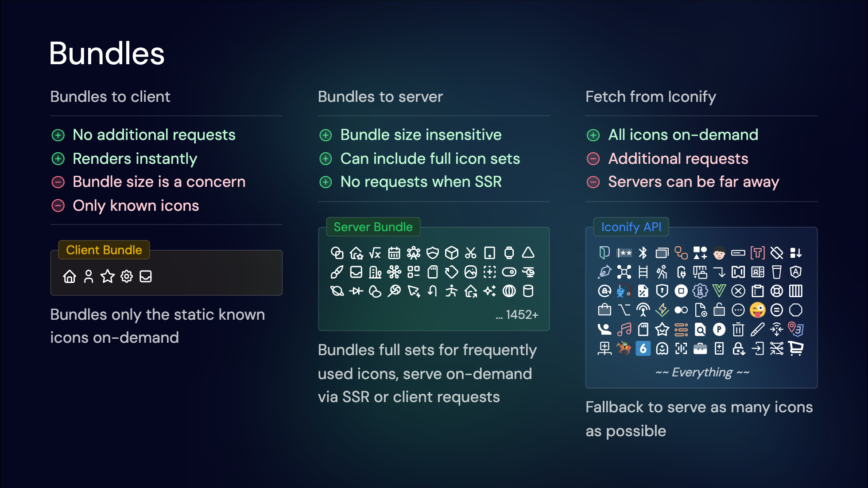This screenshot has height=488, width=868.
Task: Click the Bluetooth icon in Iconify API
Action: (643, 253)
